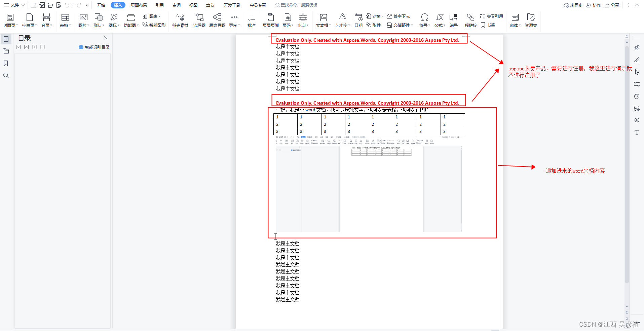Insert a 流程图 flowchart
The height and width of the screenshot is (331, 644).
pyautogui.click(x=199, y=21)
